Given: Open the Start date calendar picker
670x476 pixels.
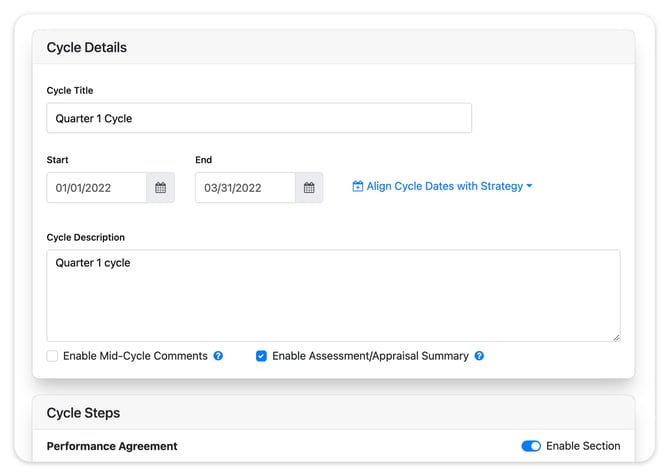Looking at the screenshot, I should [160, 188].
